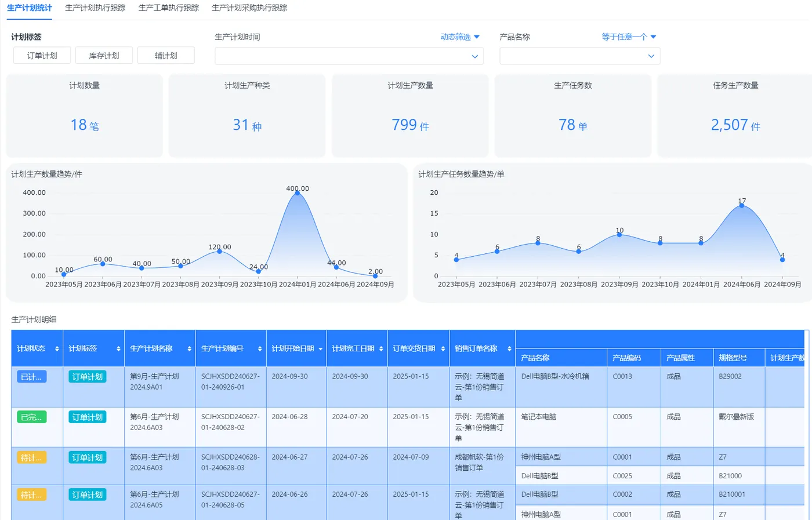Sort by 计划标签 column sort icon
This screenshot has height=520, width=812.
(x=118, y=349)
